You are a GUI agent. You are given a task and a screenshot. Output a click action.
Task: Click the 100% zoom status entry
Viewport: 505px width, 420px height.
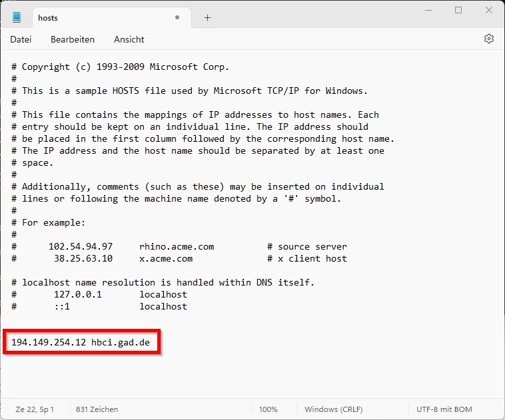(268, 409)
